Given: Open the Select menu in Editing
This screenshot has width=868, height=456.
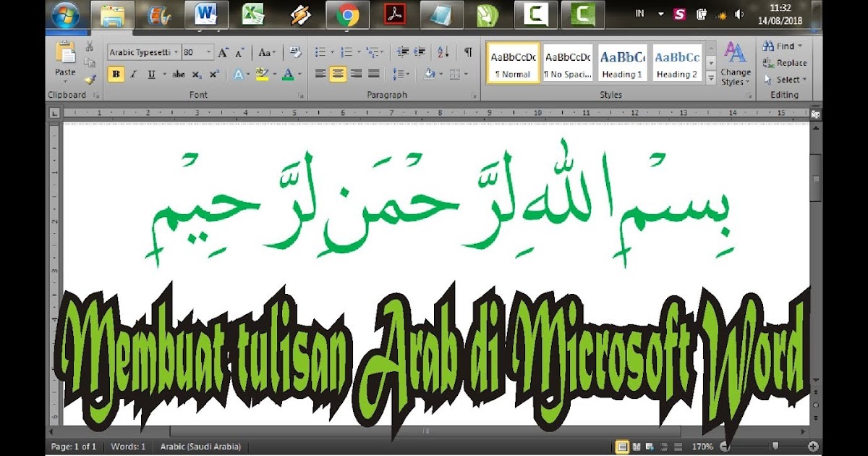Looking at the screenshot, I should [785, 80].
